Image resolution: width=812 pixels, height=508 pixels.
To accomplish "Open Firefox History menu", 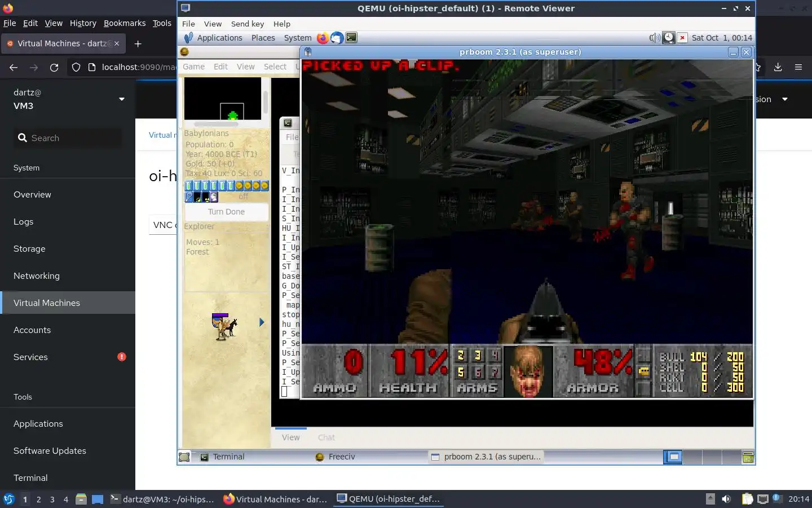I will tap(83, 23).
